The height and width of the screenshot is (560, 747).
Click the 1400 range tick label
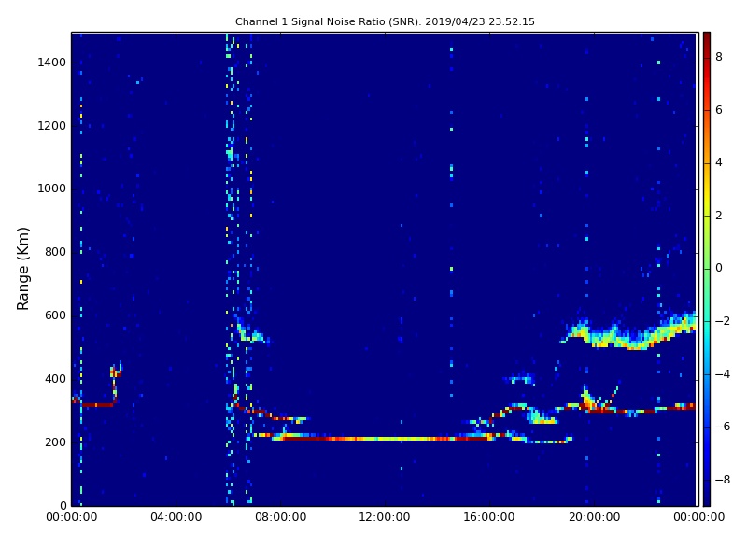[x=51, y=63]
